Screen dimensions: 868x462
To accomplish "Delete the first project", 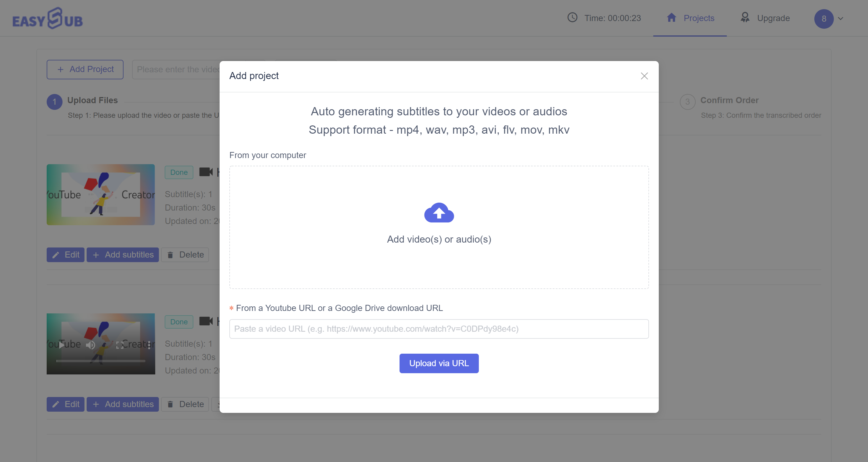I will point(185,254).
